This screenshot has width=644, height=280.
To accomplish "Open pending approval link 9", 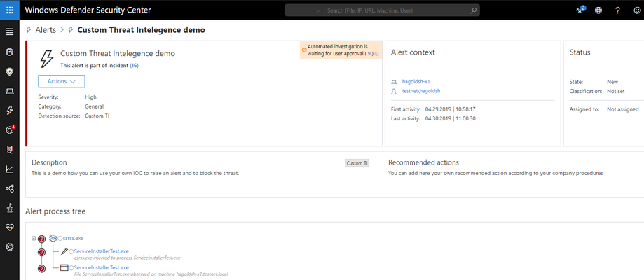I will [x=369, y=54].
